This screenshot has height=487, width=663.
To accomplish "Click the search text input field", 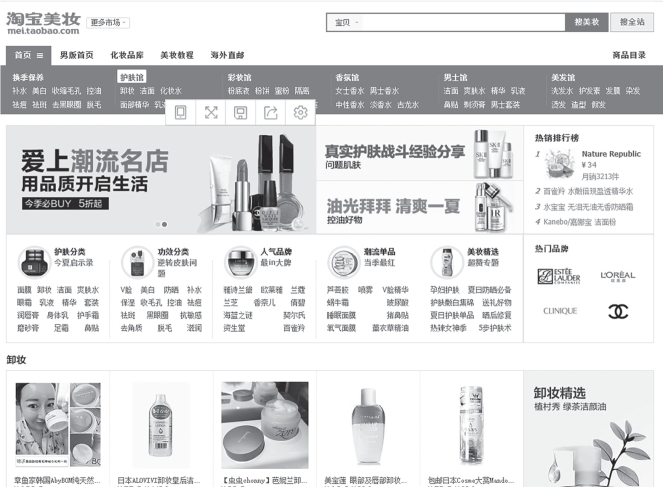I will [463, 22].
